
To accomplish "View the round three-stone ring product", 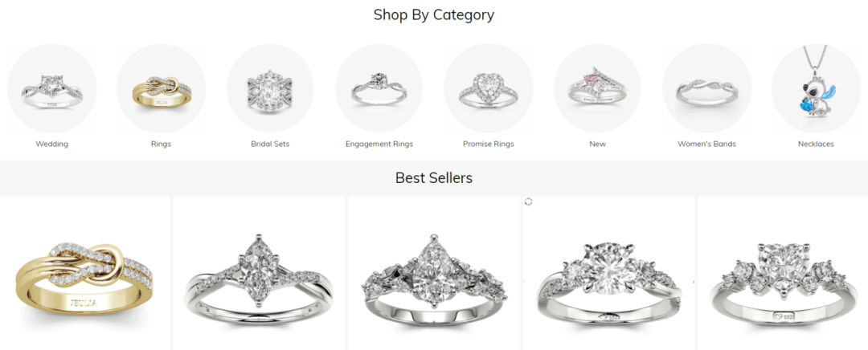I will 609,273.
